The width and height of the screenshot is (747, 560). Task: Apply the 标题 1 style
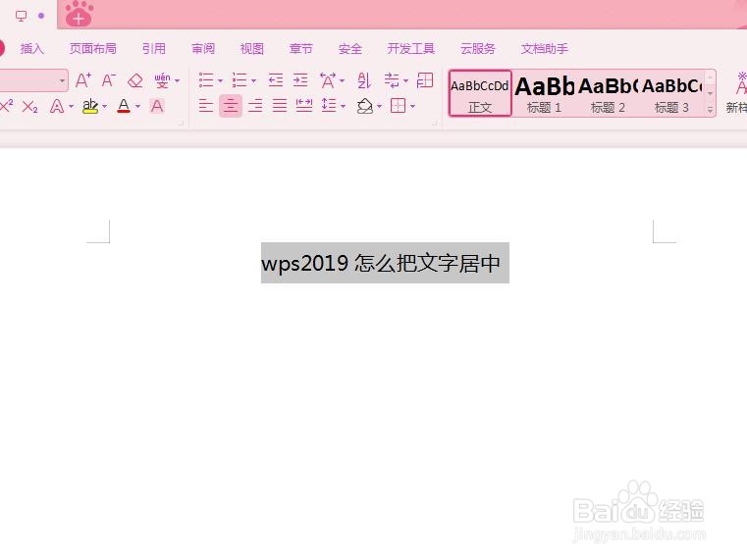(544, 93)
